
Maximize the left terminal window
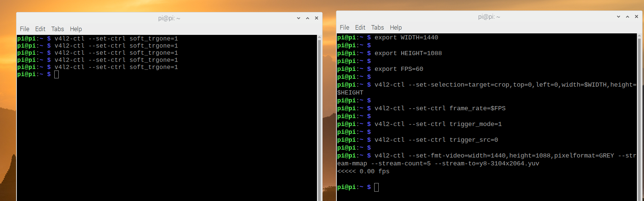(308, 18)
